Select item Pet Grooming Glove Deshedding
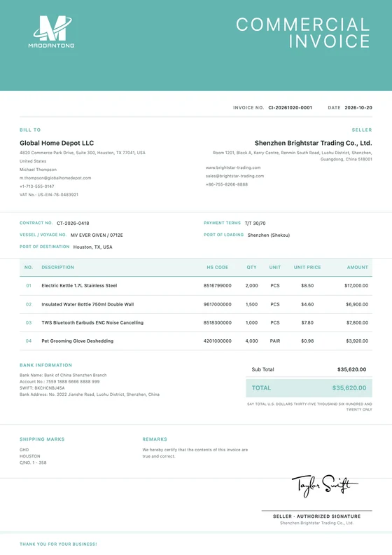Image resolution: width=392 pixels, height=555 pixels. [78, 341]
